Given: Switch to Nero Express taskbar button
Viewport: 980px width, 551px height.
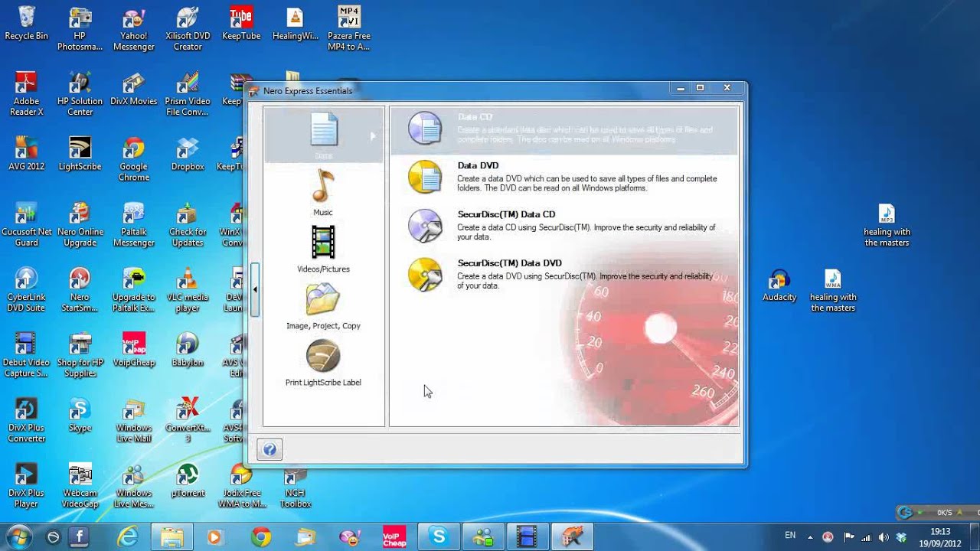Looking at the screenshot, I should point(572,536).
